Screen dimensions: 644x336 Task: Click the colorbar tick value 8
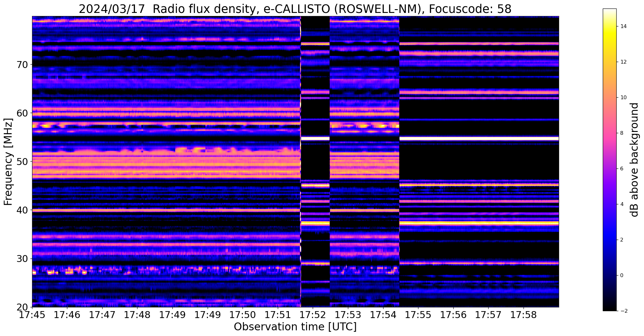point(621,133)
